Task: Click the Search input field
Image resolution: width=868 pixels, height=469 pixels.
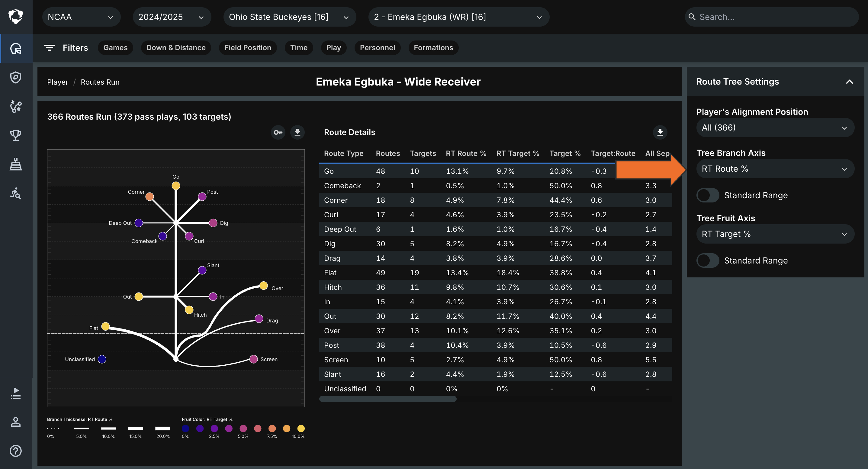Action: click(x=772, y=17)
